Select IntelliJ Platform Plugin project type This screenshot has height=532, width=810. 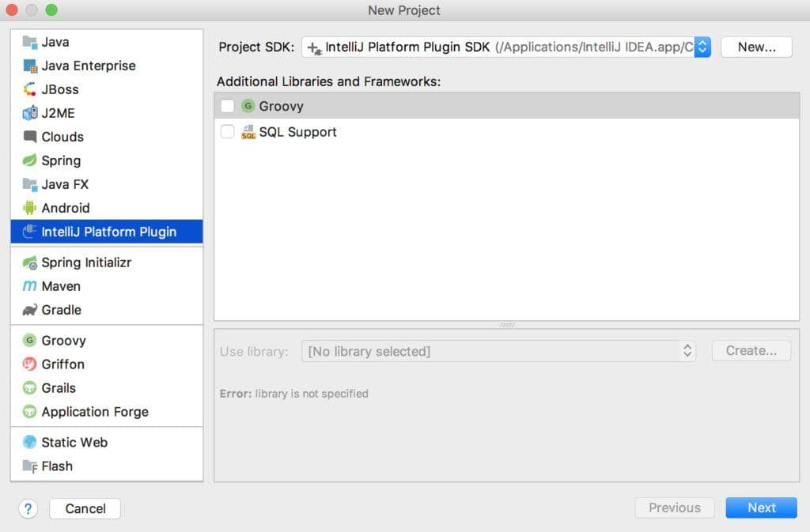pyautogui.click(x=108, y=232)
